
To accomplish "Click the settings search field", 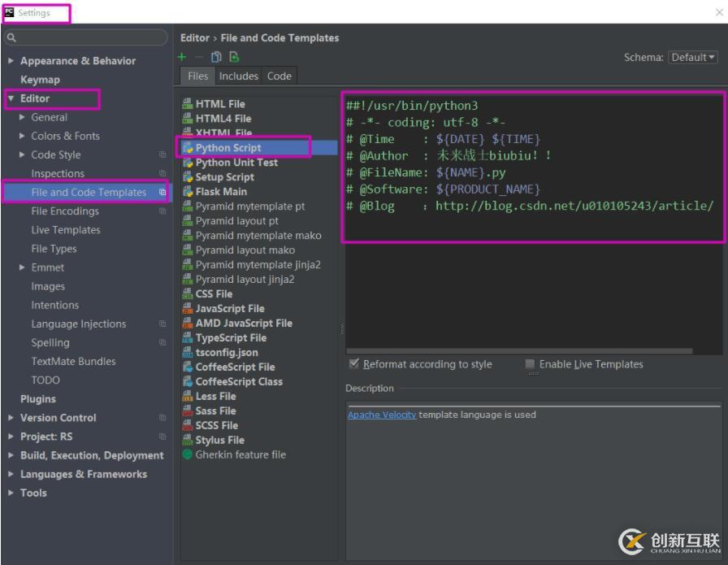I will point(89,37).
